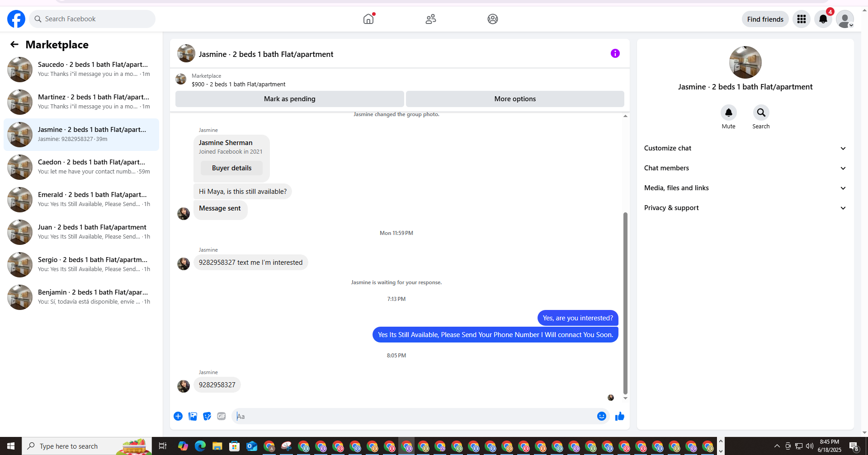The width and height of the screenshot is (868, 455).
Task: Open the Friends icon in top navigation
Action: pyautogui.click(x=431, y=19)
